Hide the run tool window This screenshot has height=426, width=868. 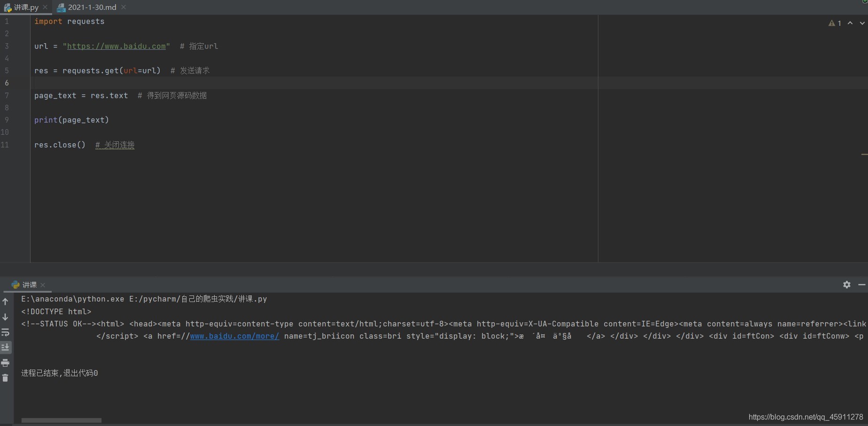click(862, 285)
